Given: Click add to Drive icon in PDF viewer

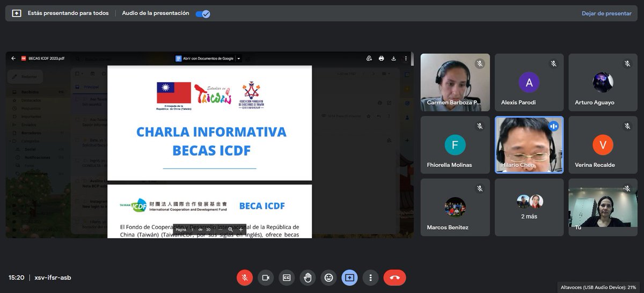Looking at the screenshot, I should [369, 58].
